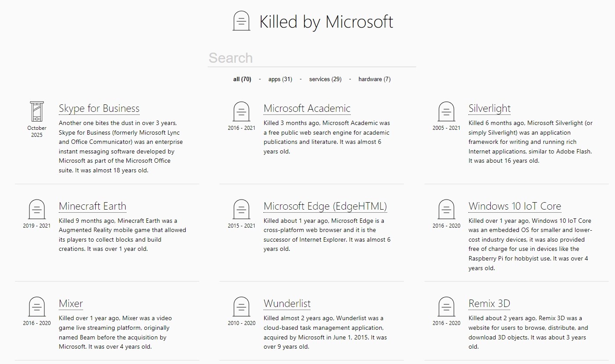Click the tombstone icon for Wunderlist
Screen dimensions: 615x364
pyautogui.click(x=241, y=307)
